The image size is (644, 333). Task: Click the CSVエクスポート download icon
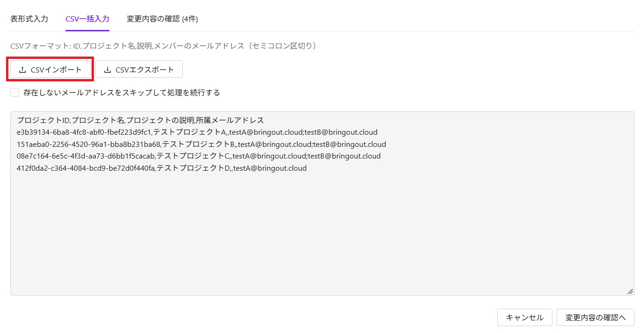(107, 70)
